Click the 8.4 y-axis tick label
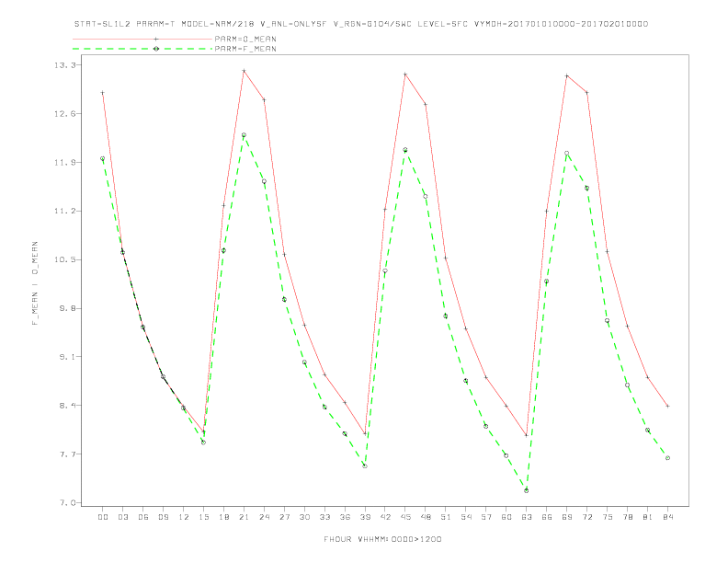Screen dimensions: 728x563 tap(66, 406)
